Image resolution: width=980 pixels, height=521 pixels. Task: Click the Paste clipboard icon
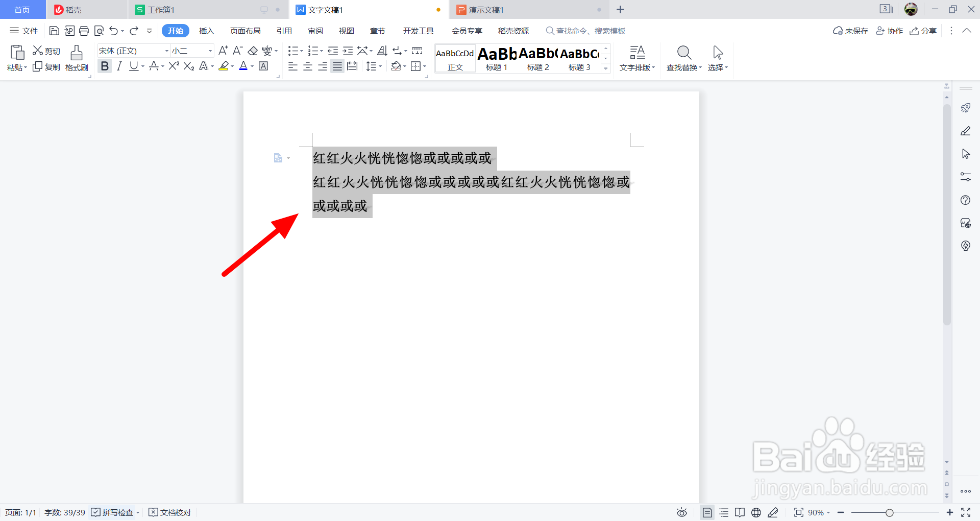tap(17, 52)
